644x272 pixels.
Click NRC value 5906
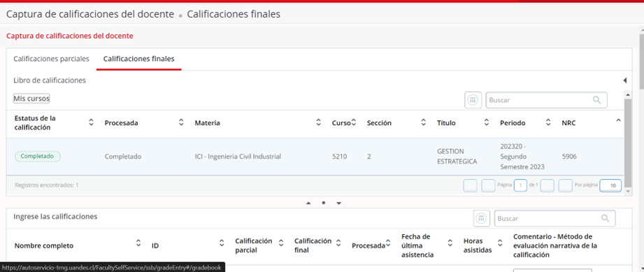tap(569, 157)
